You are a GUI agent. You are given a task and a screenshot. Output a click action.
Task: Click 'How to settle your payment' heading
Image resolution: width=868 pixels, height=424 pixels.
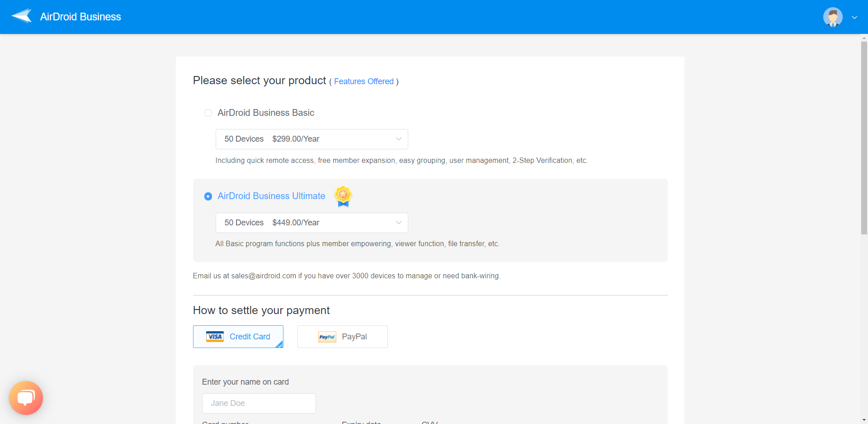[x=261, y=310]
